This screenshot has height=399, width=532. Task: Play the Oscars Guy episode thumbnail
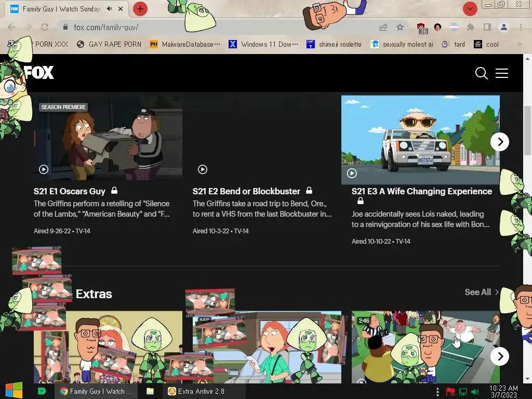108,137
